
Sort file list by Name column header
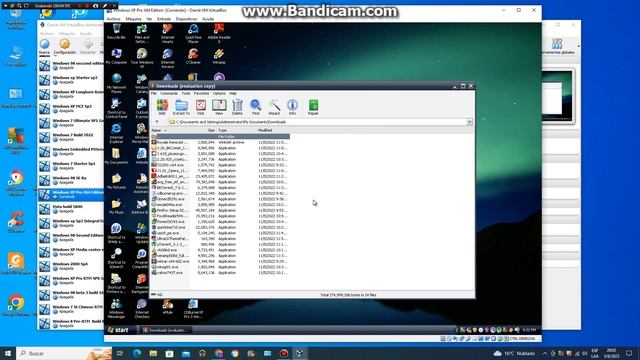click(171, 131)
